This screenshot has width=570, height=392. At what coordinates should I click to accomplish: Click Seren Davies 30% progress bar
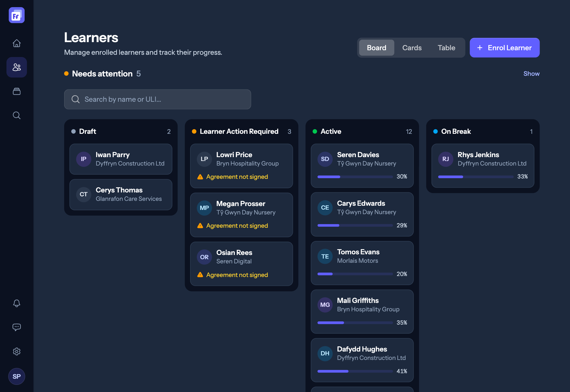coord(355,177)
